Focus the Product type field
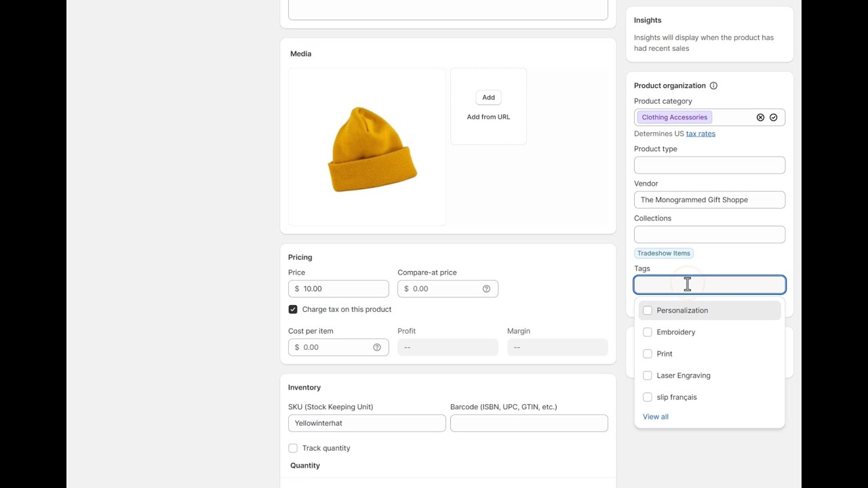The height and width of the screenshot is (488, 868). [x=709, y=165]
